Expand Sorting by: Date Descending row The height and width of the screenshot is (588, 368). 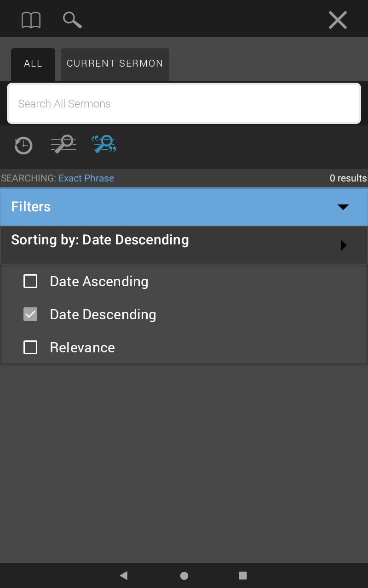[x=184, y=245]
